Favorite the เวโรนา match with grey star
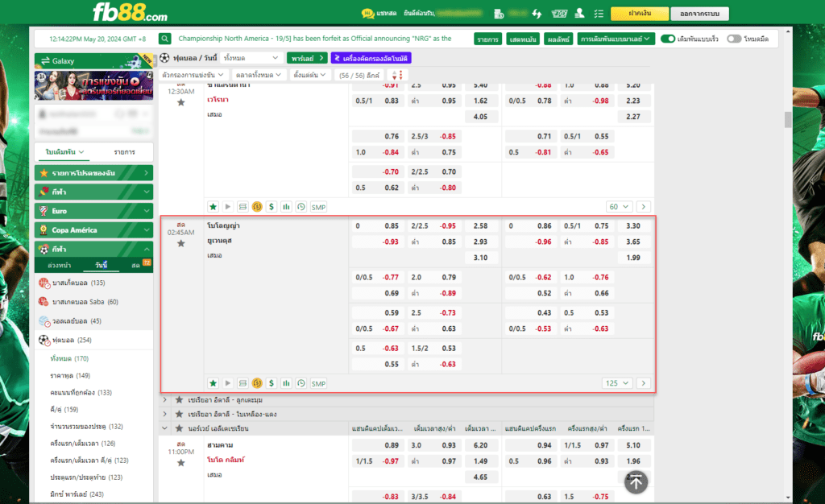Viewport: 825px width, 504px height. point(181,102)
